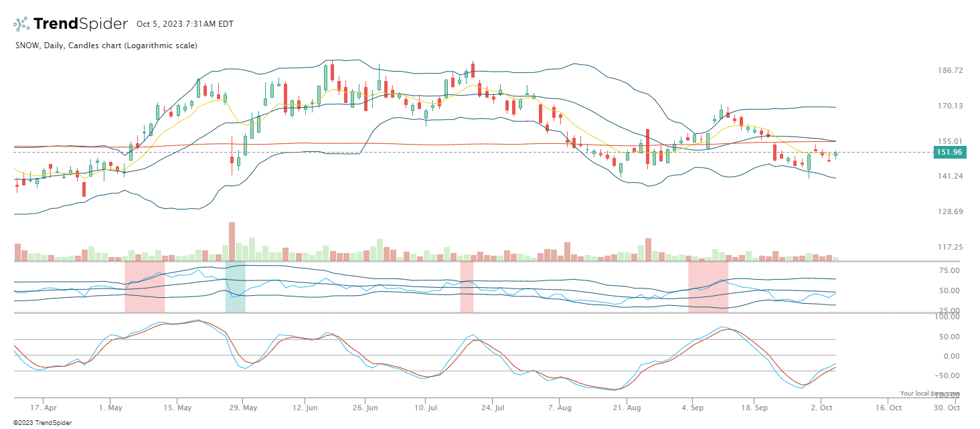
Task: Click the 0.00 oscillator axis label
Action: click(x=952, y=356)
